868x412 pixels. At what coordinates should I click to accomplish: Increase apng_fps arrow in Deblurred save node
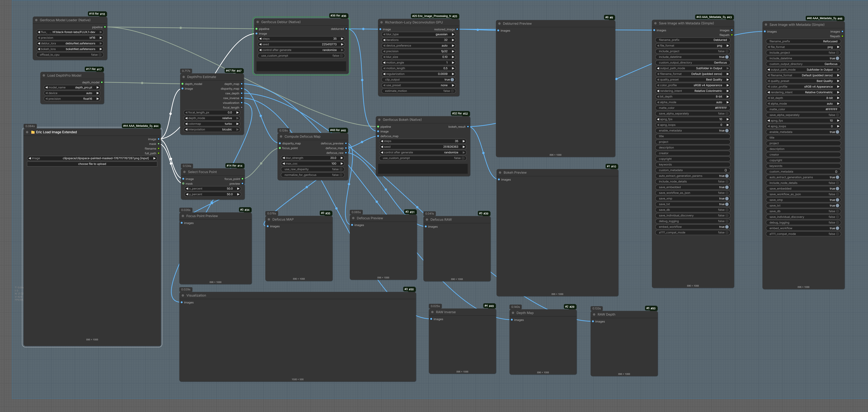[727, 119]
